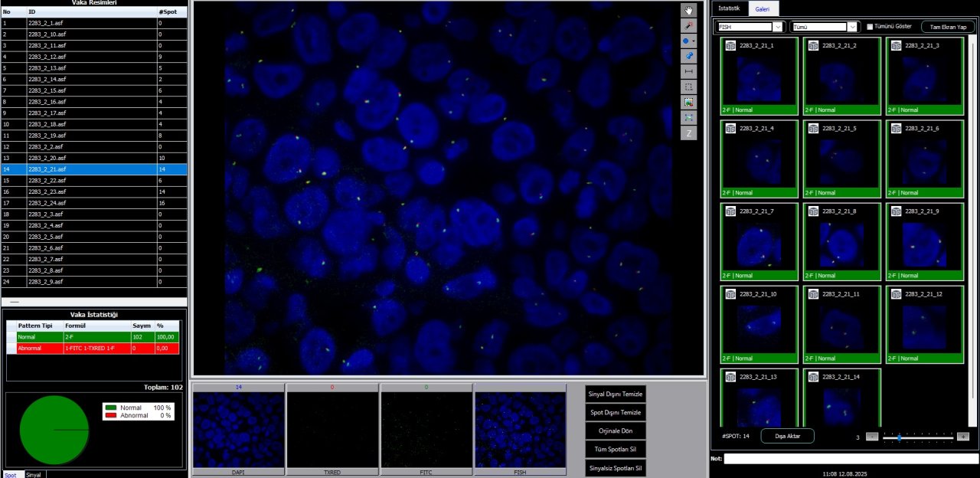Select the distance measure tool

[689, 71]
